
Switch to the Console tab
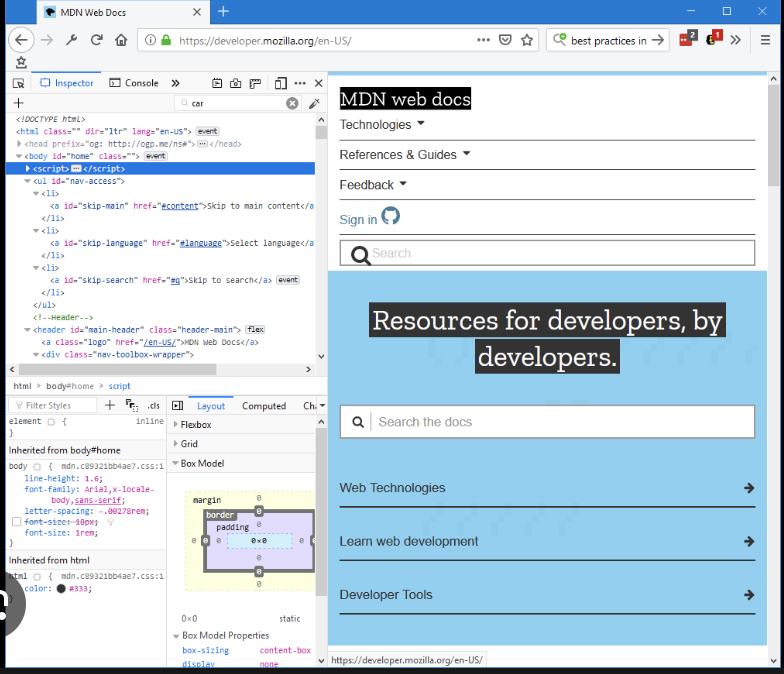134,83
